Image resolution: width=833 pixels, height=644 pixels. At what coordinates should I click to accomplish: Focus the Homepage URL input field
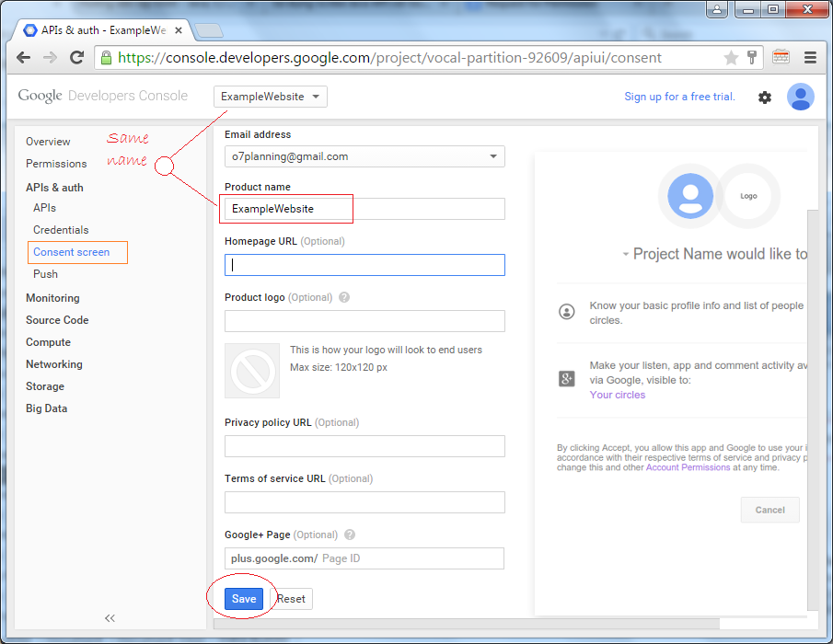point(364,265)
